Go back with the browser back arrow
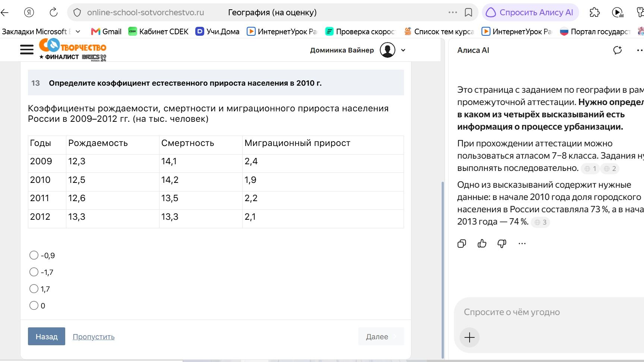This screenshot has width=644, height=362. coord(4,12)
